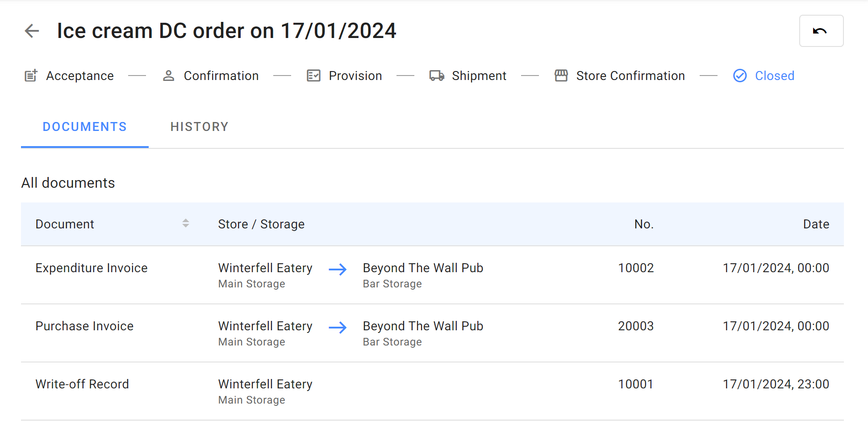Screen dimensions: 868x421
Task: Click the Confirmation person icon
Action: point(168,76)
